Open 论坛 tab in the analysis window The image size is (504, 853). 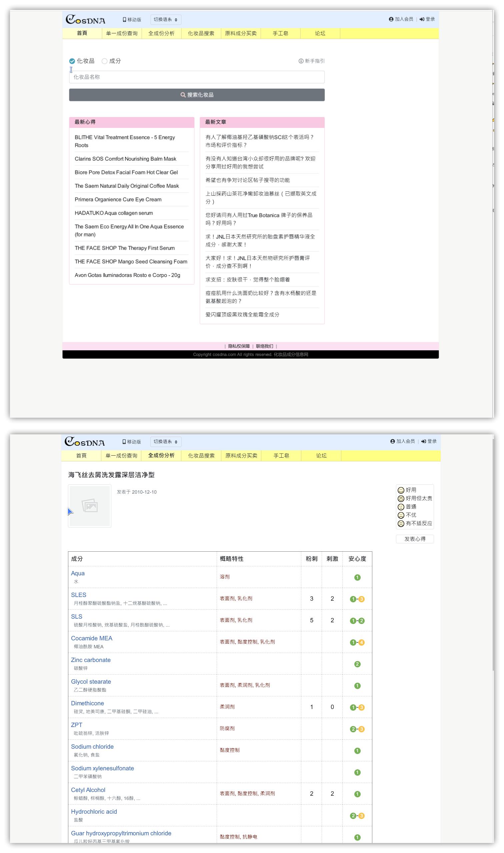321,456
